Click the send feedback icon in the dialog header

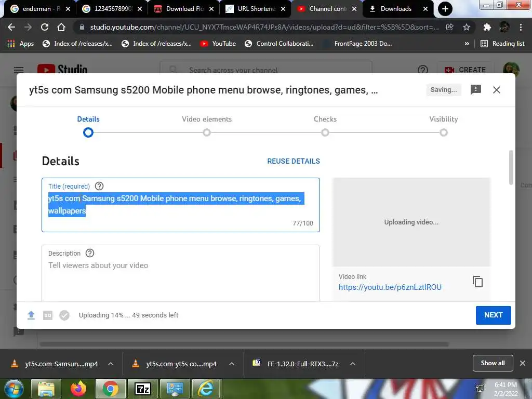[476, 89]
